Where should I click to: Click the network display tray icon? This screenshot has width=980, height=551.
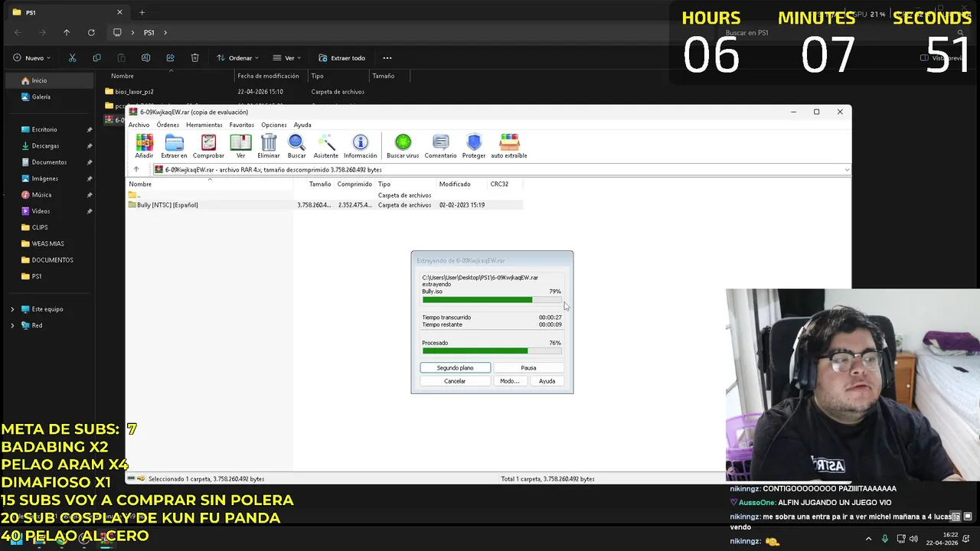[901, 539]
